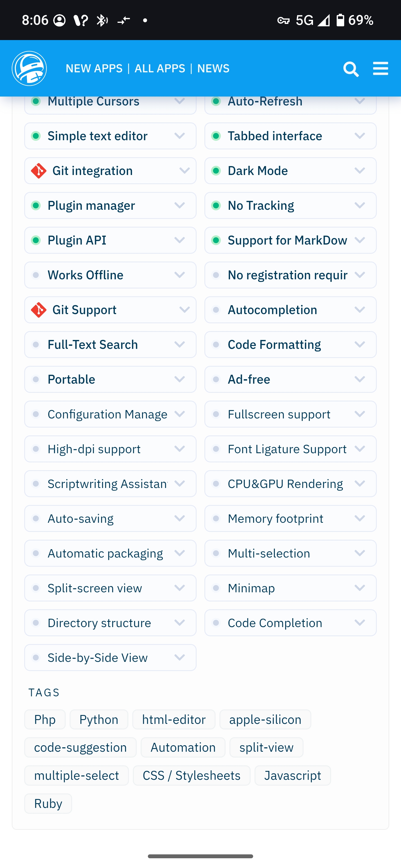This screenshot has width=401, height=868.
Task: Expand the No Tracking feature chevron
Action: (x=360, y=206)
